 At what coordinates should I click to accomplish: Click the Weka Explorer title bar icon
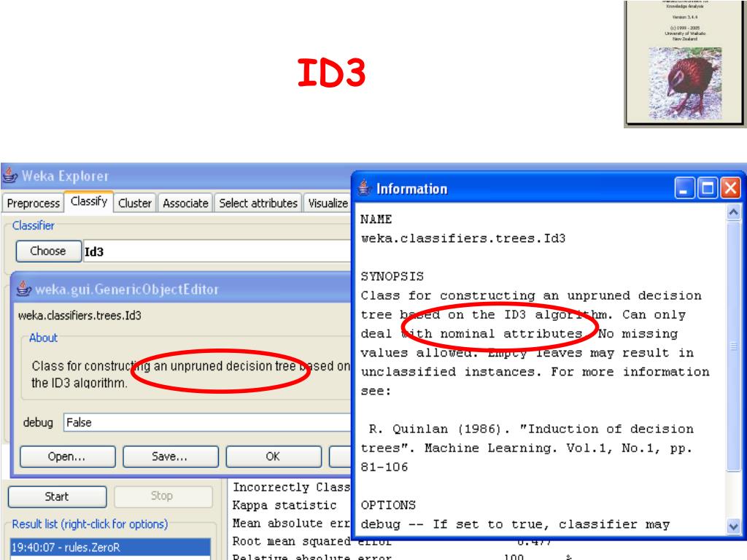[x=10, y=176]
